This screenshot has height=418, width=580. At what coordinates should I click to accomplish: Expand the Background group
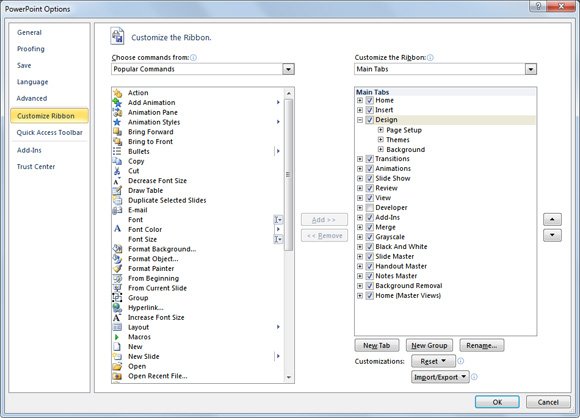click(380, 149)
